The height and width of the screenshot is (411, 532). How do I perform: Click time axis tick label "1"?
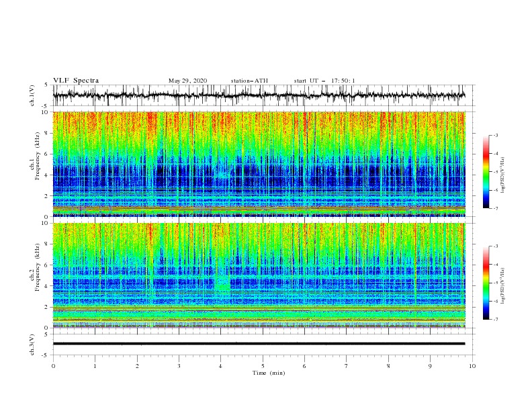(x=95, y=366)
